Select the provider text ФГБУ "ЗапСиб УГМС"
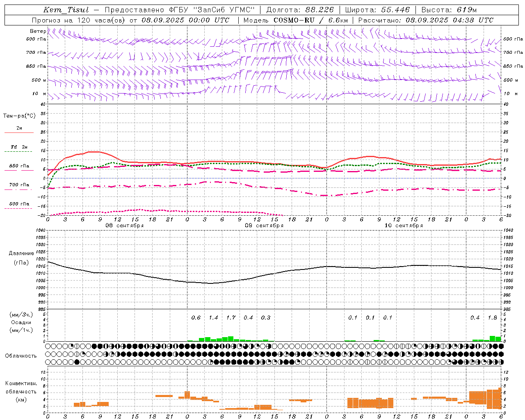525x420 pixels. (x=212, y=10)
